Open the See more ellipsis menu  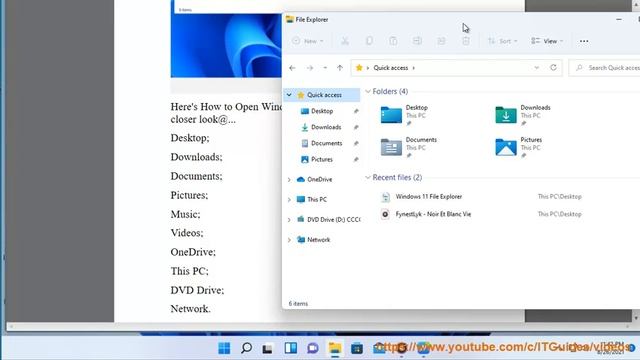(584, 41)
